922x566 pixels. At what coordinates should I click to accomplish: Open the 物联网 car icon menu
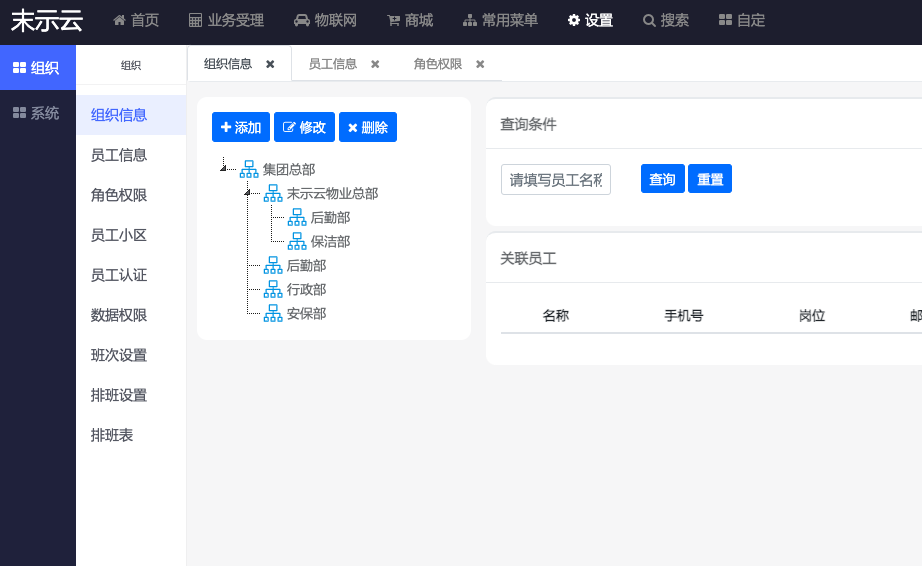302,20
